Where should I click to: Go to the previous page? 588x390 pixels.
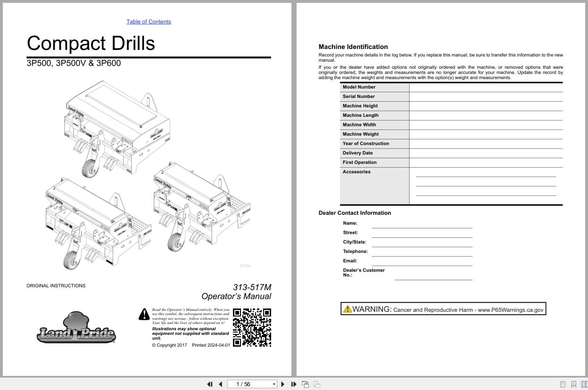[220, 384]
